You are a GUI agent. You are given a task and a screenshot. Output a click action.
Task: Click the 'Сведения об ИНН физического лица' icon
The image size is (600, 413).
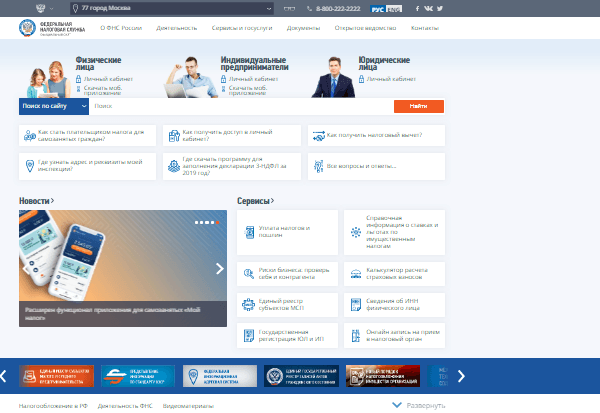[x=355, y=303]
